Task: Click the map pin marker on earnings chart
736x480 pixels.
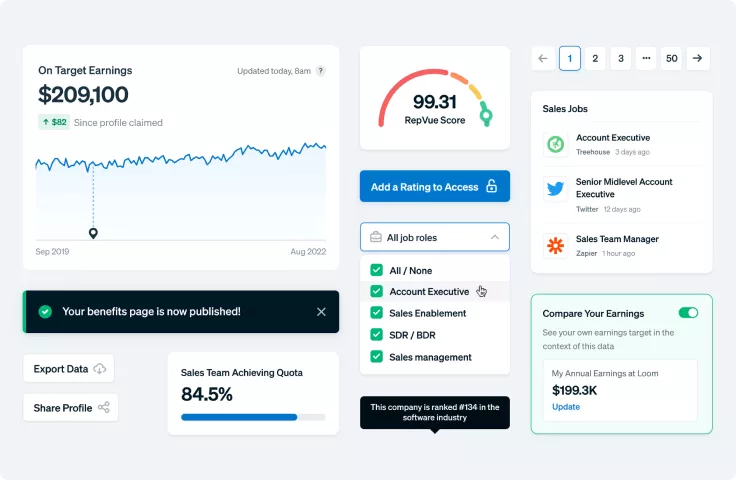Action: pos(93,233)
